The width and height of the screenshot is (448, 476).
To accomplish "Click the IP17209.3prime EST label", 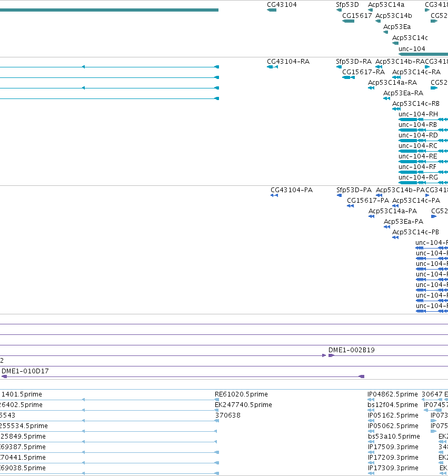I will (x=393, y=457).
